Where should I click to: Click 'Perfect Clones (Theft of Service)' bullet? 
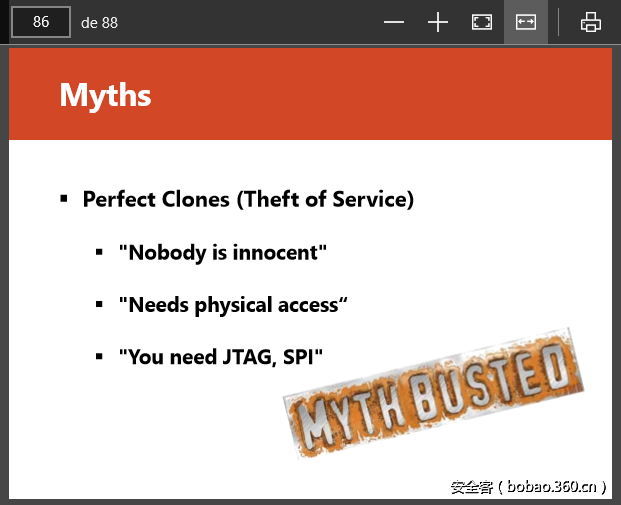248,199
